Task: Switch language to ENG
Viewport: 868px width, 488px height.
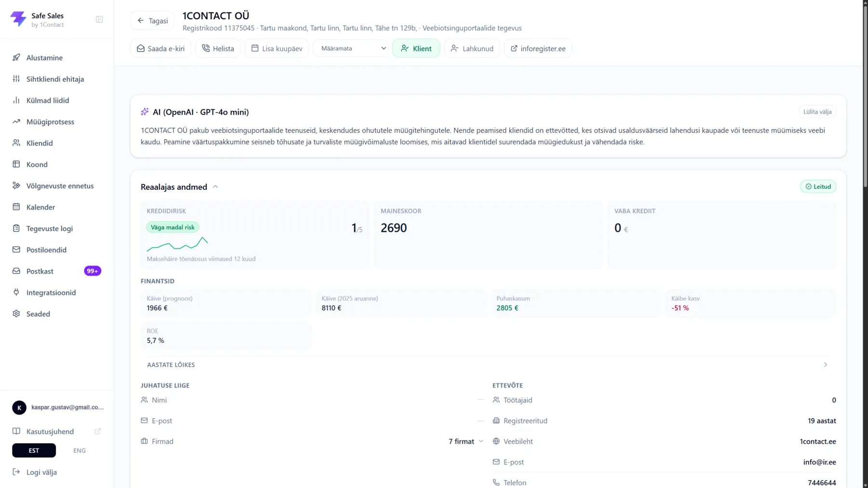Action: click(80, 450)
